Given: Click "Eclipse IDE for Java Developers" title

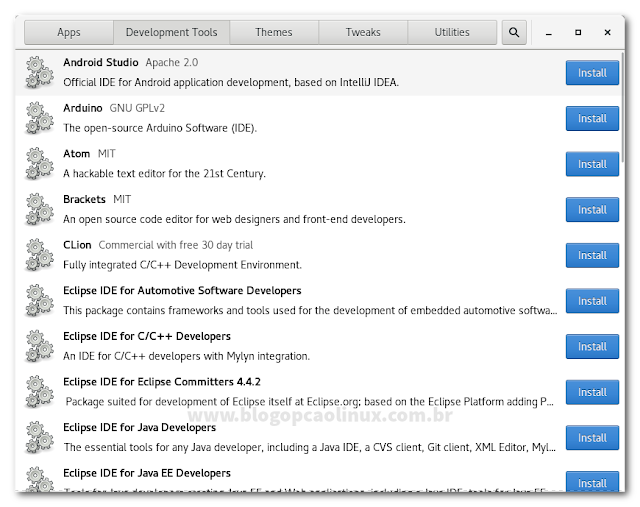Looking at the screenshot, I should (140, 428).
